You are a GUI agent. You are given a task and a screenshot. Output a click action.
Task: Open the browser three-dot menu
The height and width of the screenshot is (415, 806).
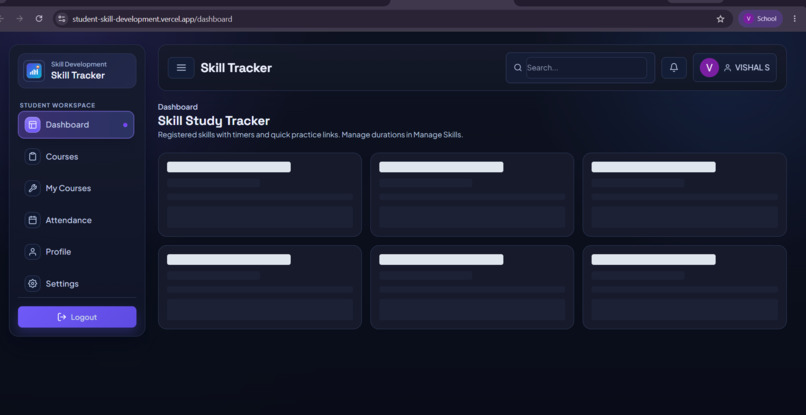795,19
